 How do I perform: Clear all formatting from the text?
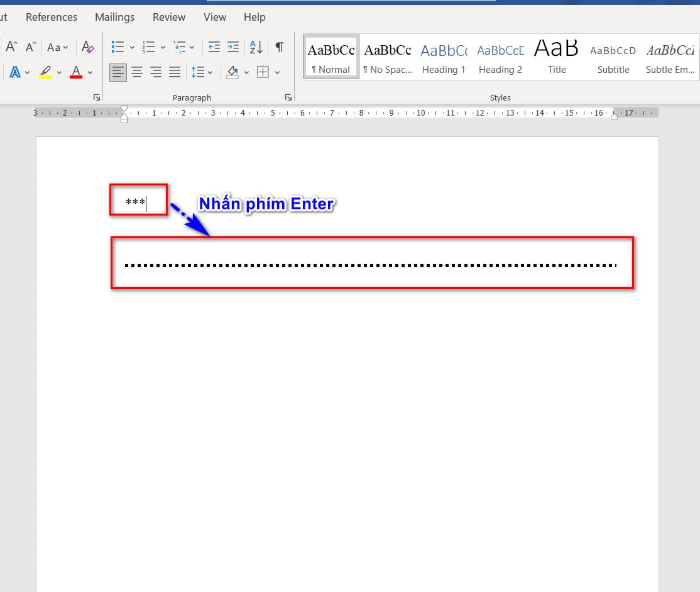pyautogui.click(x=88, y=47)
